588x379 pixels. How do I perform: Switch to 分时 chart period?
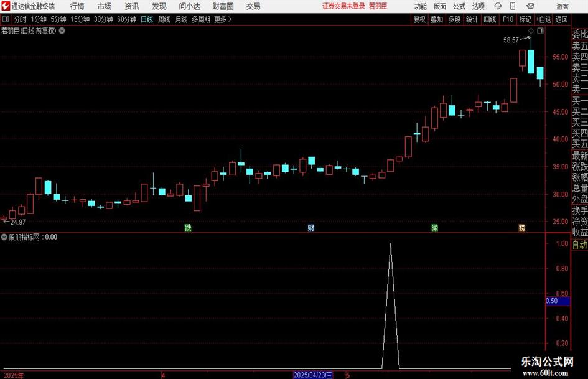point(20,19)
